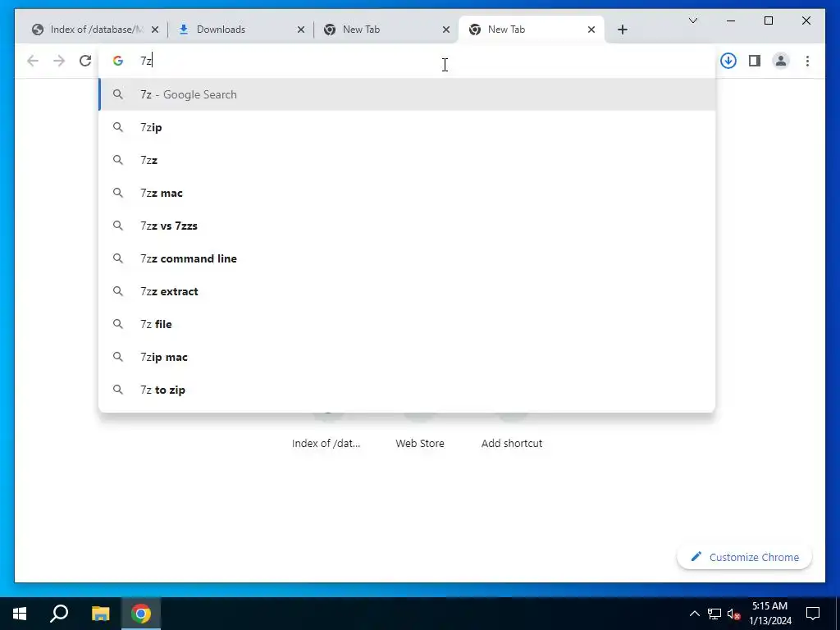
Task: Close the third tab named New Tab
Action: point(445,30)
